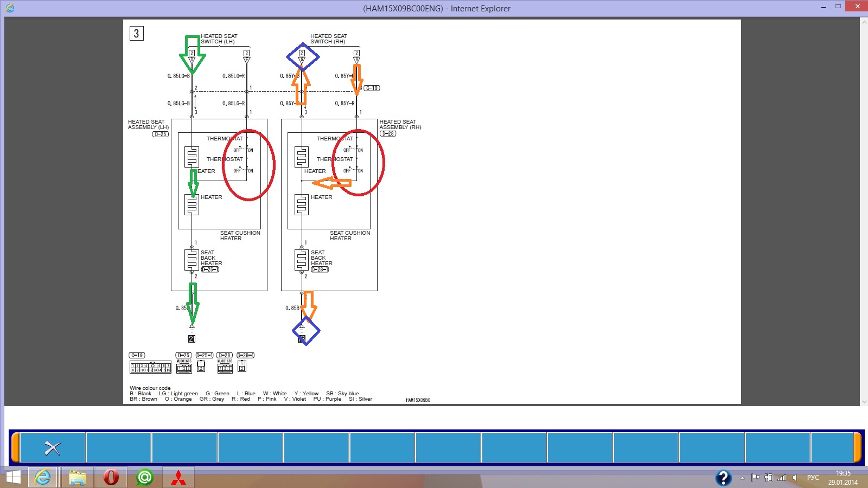The height and width of the screenshot is (488, 868).
Task: Click the X cancel button in bottom toolbar
Action: pyautogui.click(x=53, y=448)
